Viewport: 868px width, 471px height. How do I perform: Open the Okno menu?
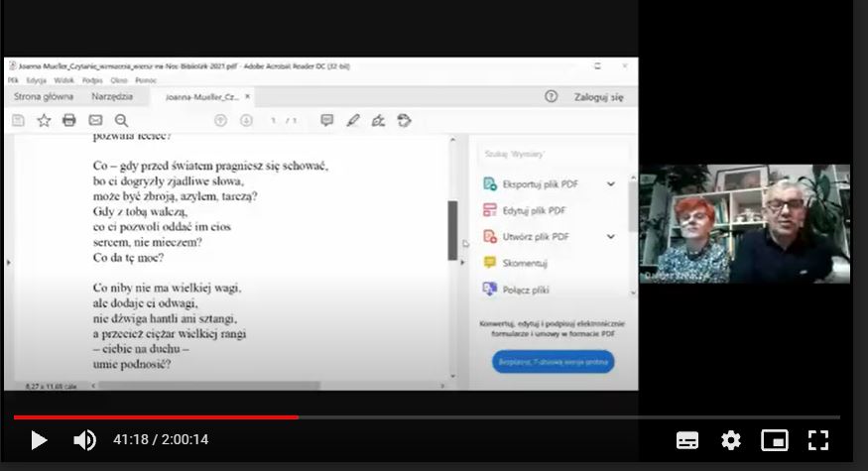119,80
